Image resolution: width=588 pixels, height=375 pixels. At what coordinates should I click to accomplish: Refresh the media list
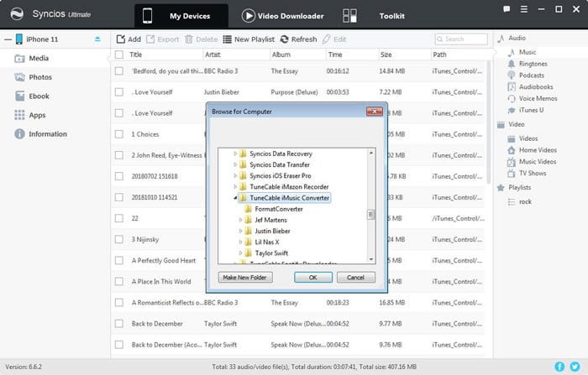tap(298, 39)
